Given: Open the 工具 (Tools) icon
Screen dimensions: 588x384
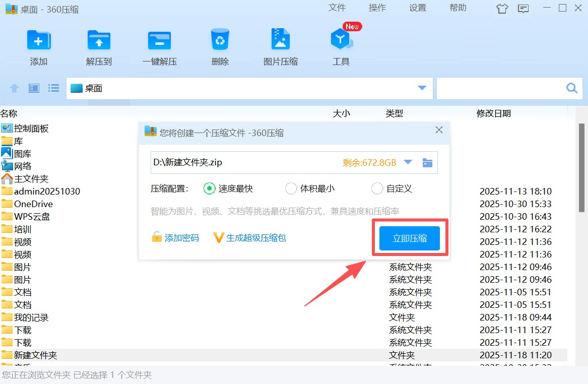Looking at the screenshot, I should (x=341, y=40).
